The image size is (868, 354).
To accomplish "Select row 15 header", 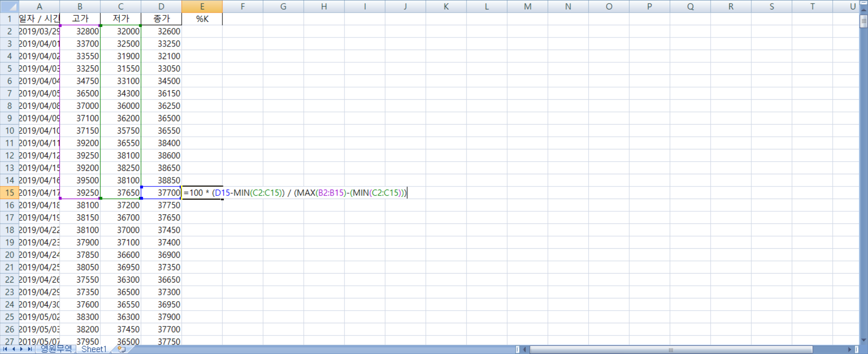I will [x=9, y=193].
